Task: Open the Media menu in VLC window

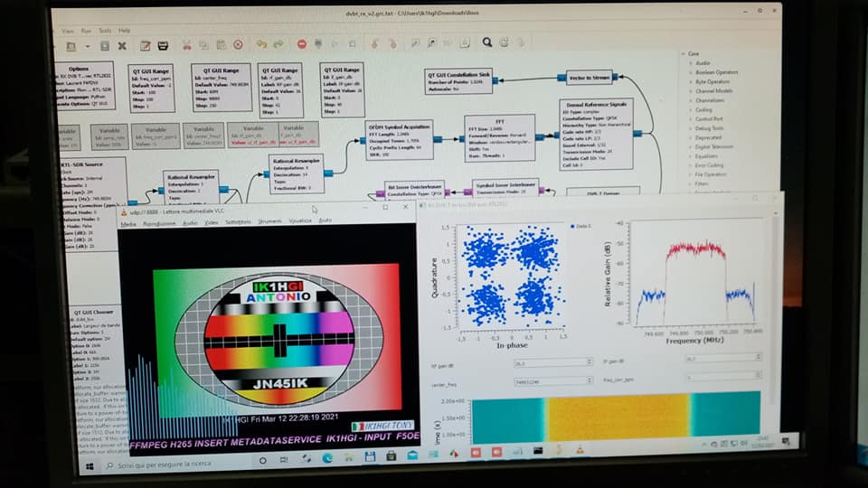Action: [128, 224]
